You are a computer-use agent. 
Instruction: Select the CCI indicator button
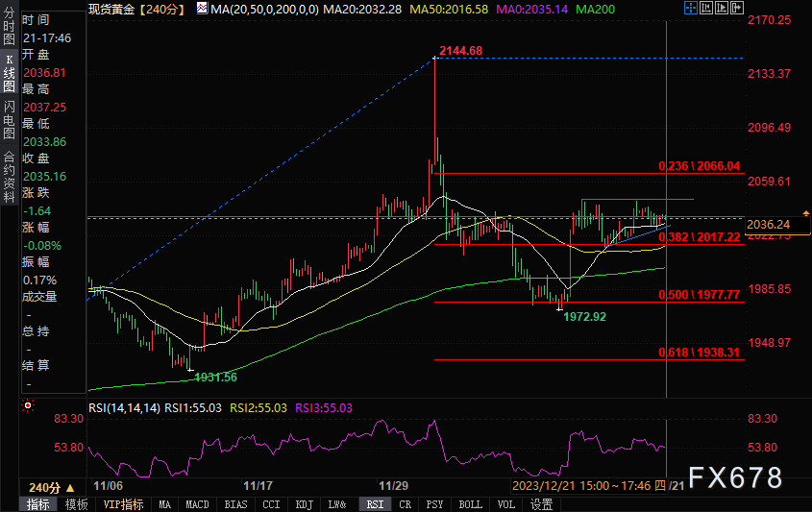pos(271,504)
